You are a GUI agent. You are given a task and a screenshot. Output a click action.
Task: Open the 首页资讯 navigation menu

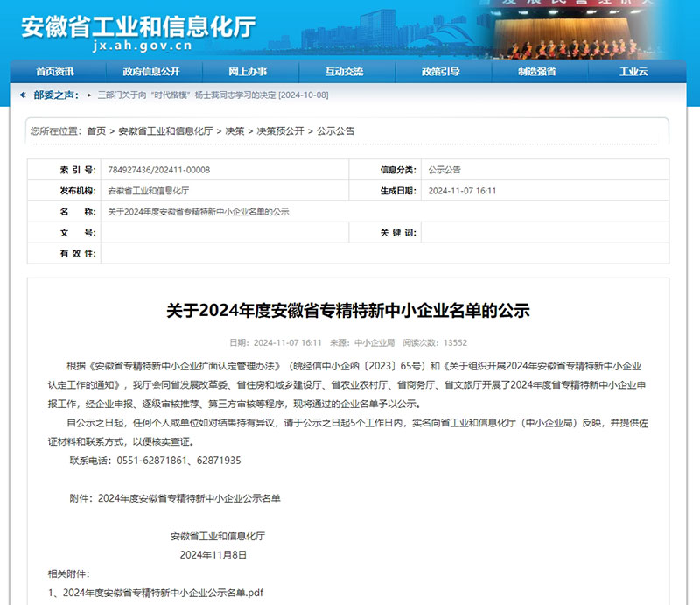pyautogui.click(x=54, y=71)
